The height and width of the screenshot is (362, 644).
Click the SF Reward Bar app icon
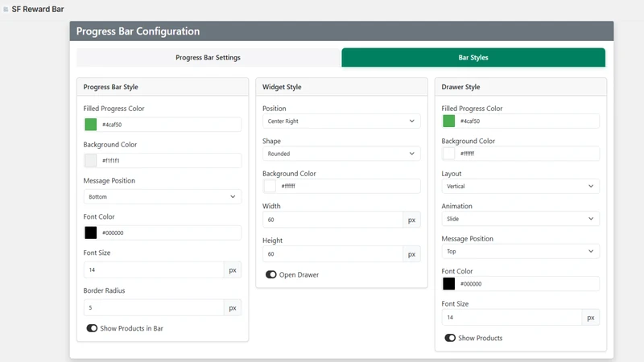[6, 9]
